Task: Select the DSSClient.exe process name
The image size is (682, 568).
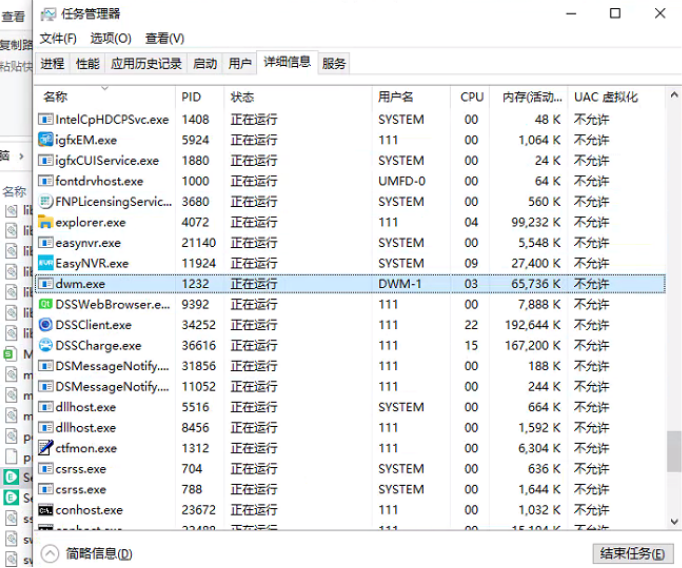Action: click(93, 325)
